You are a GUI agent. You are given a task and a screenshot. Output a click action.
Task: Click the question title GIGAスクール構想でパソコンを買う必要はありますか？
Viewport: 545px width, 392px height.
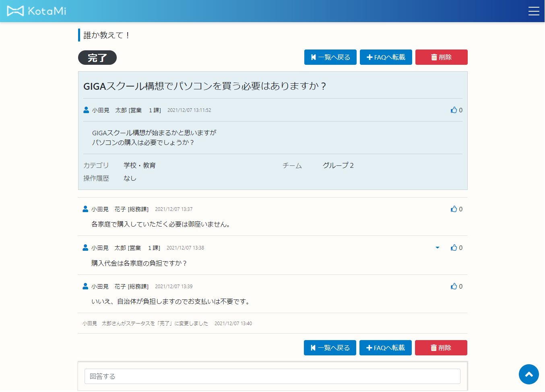pyautogui.click(x=205, y=86)
